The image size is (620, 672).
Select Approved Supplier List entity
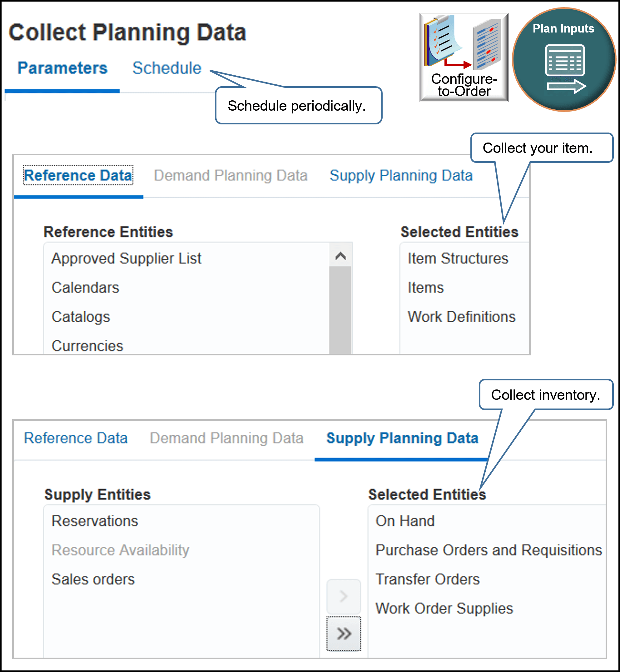pos(126,258)
